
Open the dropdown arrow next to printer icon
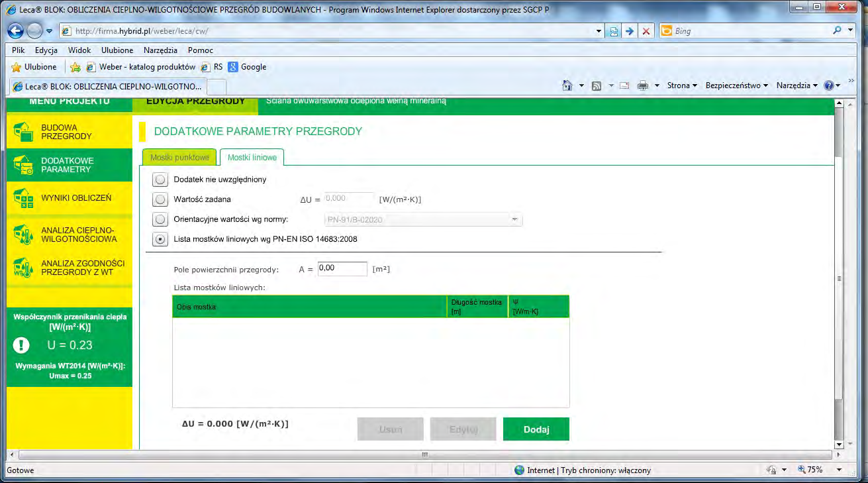[657, 85]
